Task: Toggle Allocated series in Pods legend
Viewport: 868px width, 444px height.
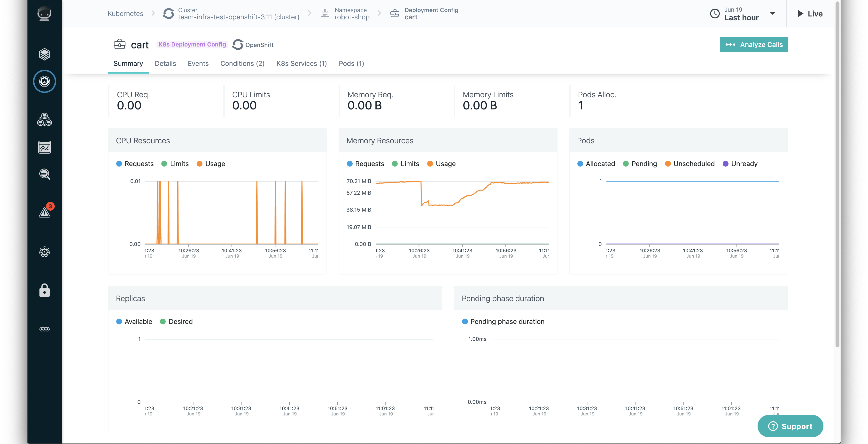Action: 596,164
